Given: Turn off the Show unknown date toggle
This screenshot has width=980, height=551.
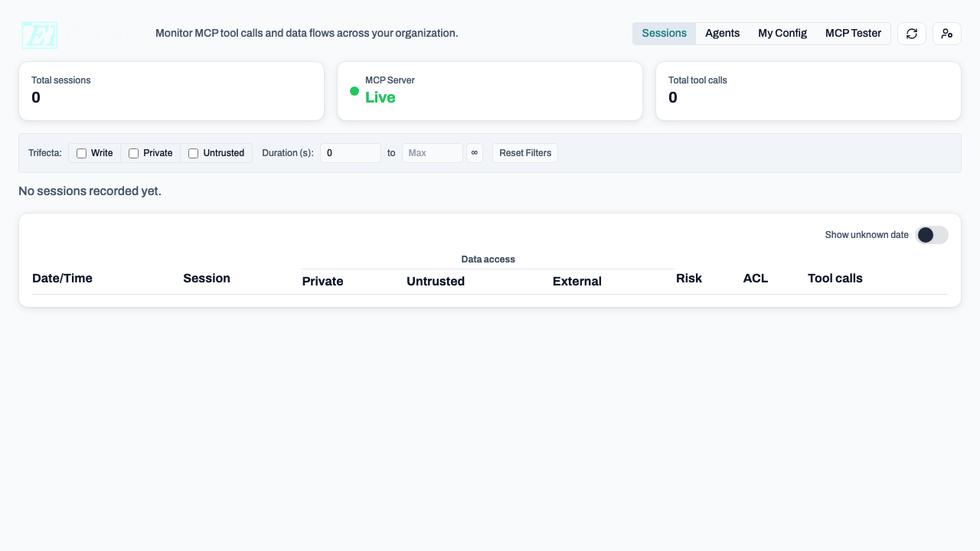Looking at the screenshot, I should (932, 235).
